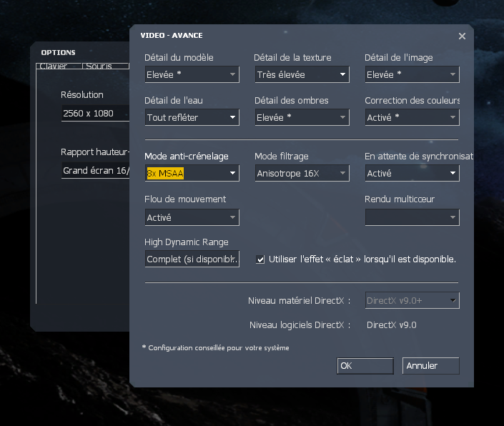This screenshot has height=426, width=504.
Task: Click the Résolution field in Options window
Action: pos(96,113)
